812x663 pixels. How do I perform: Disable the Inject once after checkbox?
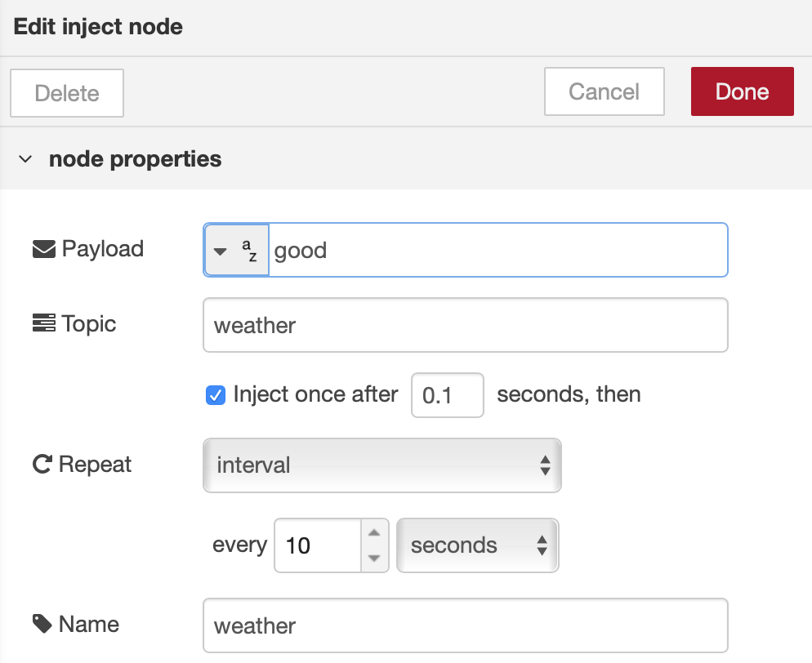pos(216,394)
